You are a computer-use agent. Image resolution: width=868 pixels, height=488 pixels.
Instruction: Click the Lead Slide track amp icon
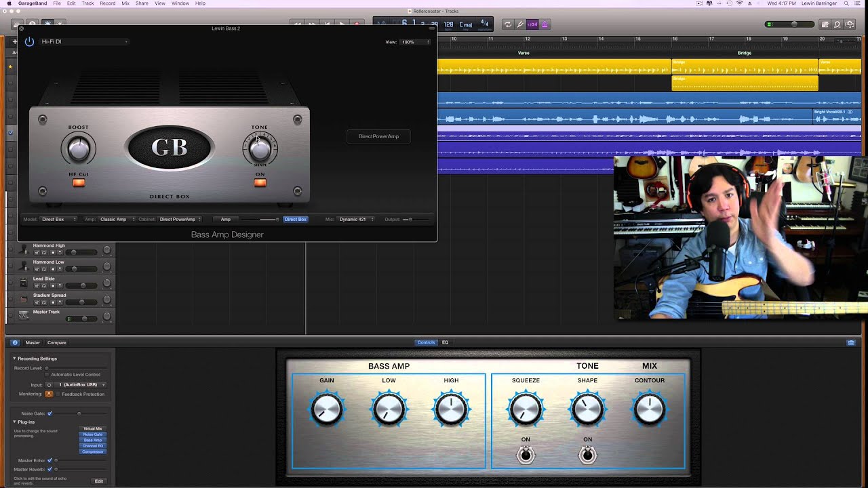(x=24, y=282)
